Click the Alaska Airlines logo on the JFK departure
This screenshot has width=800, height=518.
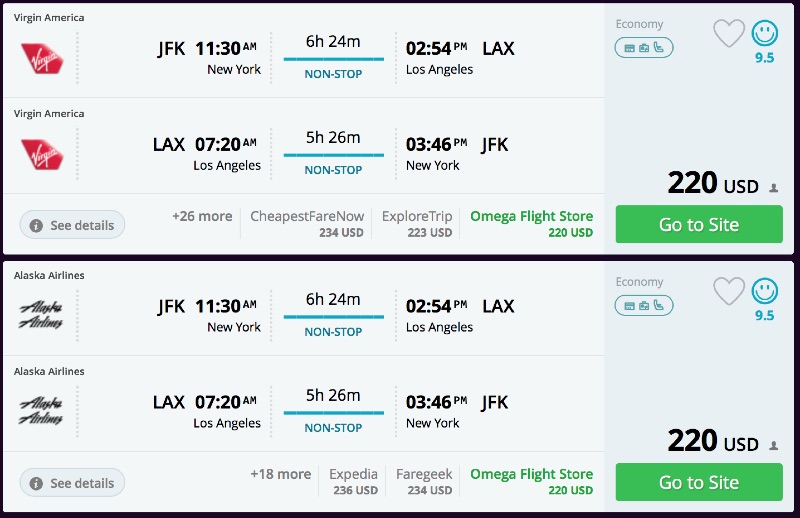(x=42, y=316)
